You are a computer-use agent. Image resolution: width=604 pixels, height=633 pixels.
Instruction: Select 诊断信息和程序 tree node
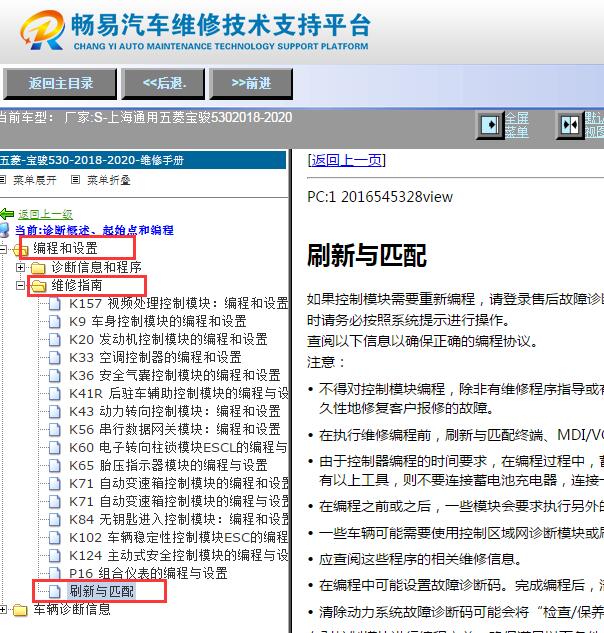(x=96, y=267)
